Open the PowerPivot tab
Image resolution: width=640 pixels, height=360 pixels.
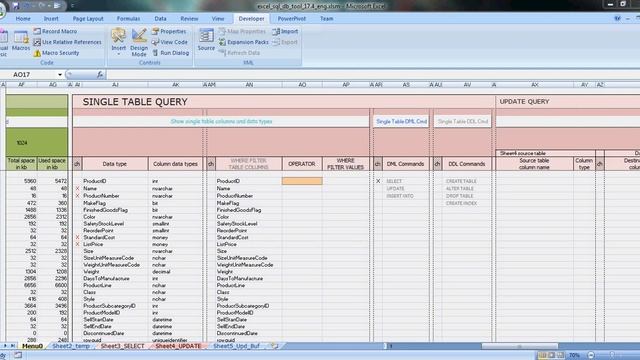click(x=291, y=19)
